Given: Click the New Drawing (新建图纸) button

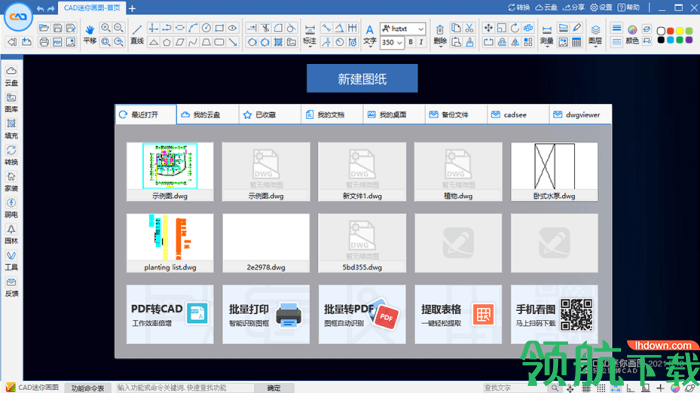Looking at the screenshot, I should coord(362,79).
